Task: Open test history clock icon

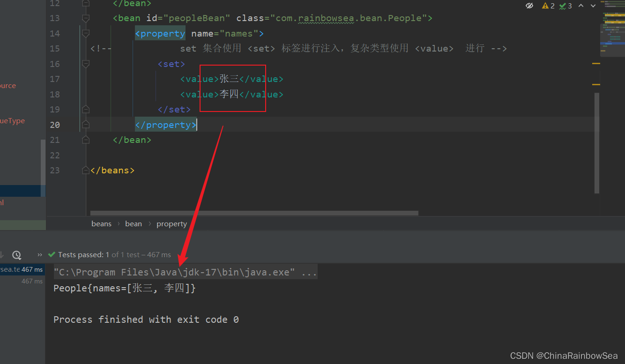Action: click(x=16, y=255)
